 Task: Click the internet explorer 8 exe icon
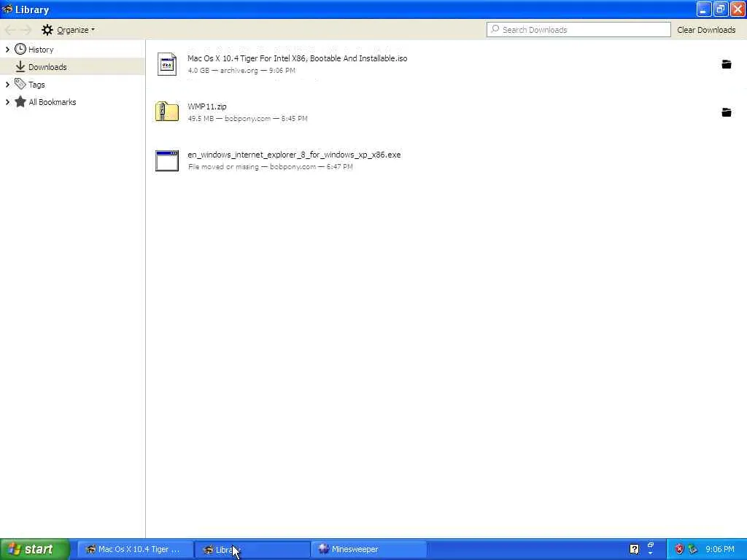167,160
